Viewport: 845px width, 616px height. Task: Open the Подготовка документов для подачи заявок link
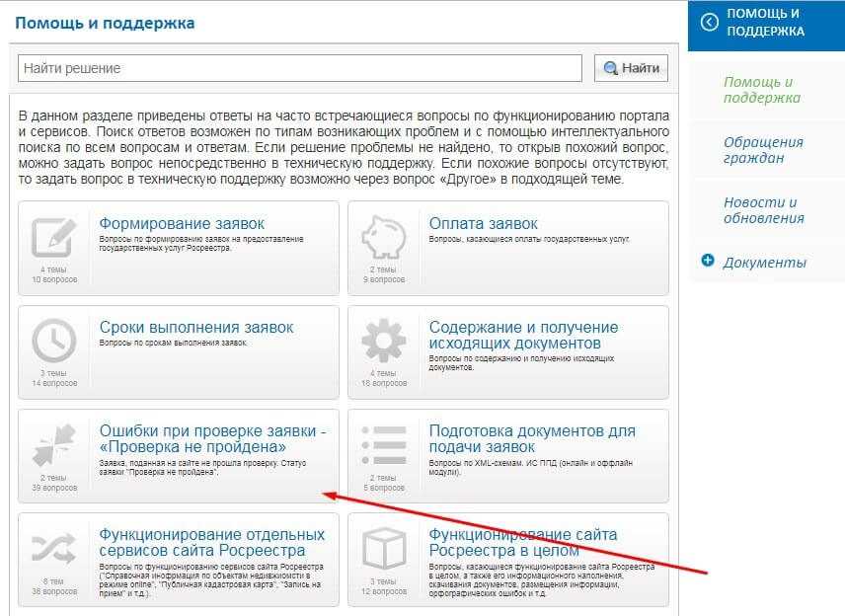pyautogui.click(x=532, y=439)
